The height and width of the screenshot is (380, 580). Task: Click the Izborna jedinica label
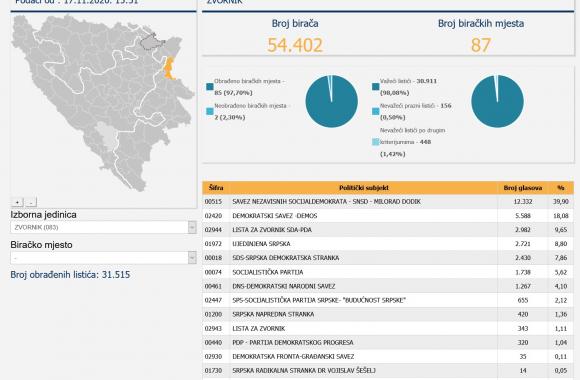coord(43,215)
